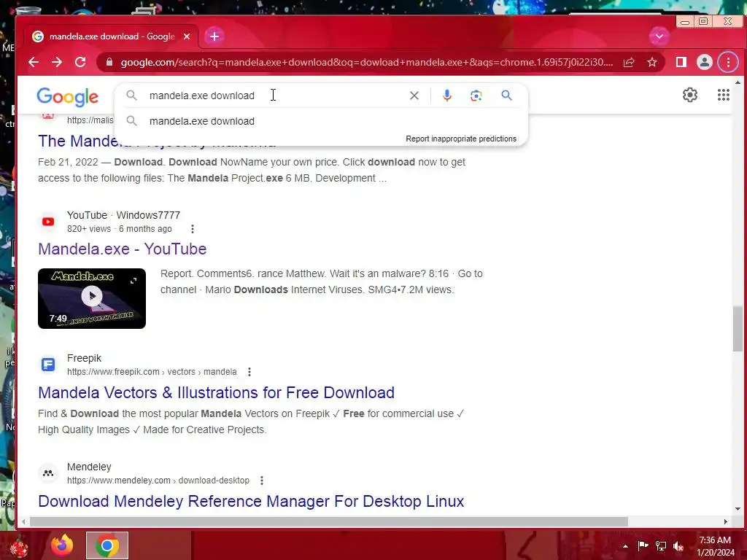Click the scroll-down arrow of page
Viewport: 747px width, 560px height.
738,509
